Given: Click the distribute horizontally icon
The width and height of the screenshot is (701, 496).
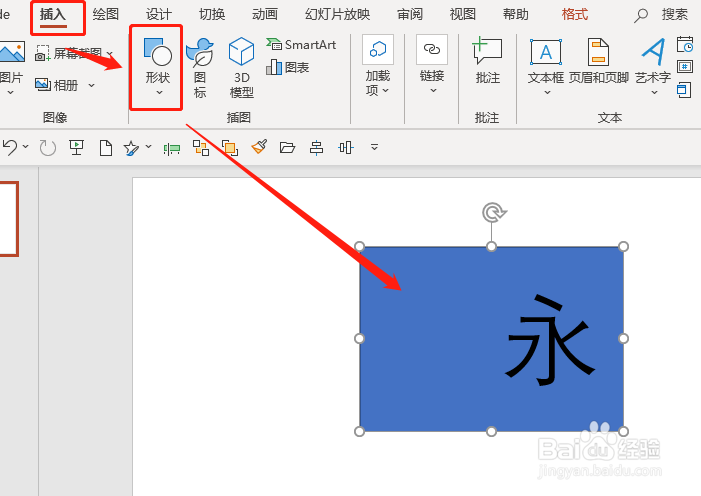Looking at the screenshot, I should (346, 148).
